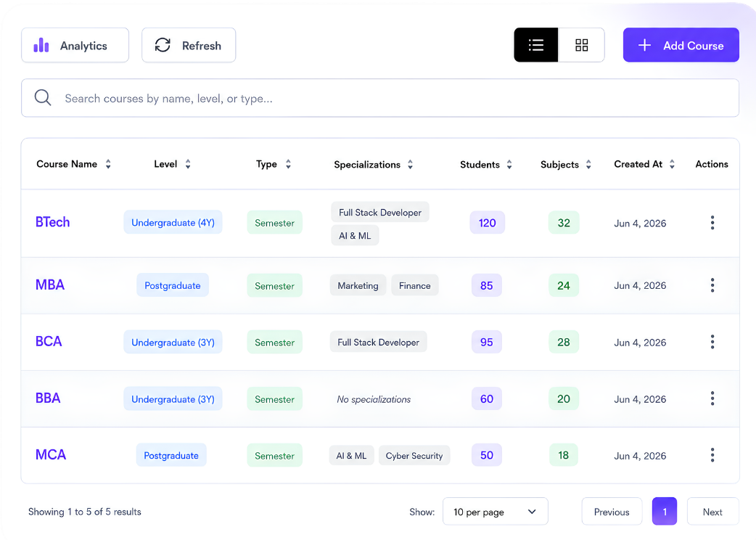The height and width of the screenshot is (540, 756).
Task: Click the Actions column header
Action: (712, 164)
